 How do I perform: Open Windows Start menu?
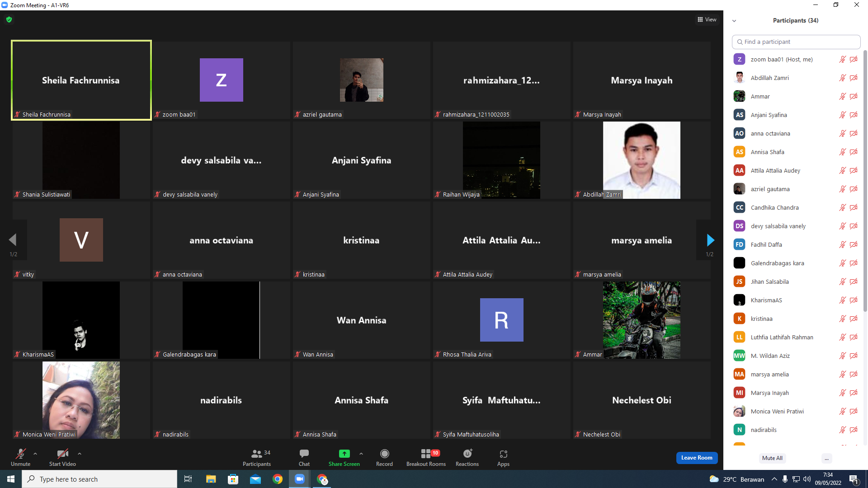coord(11,479)
